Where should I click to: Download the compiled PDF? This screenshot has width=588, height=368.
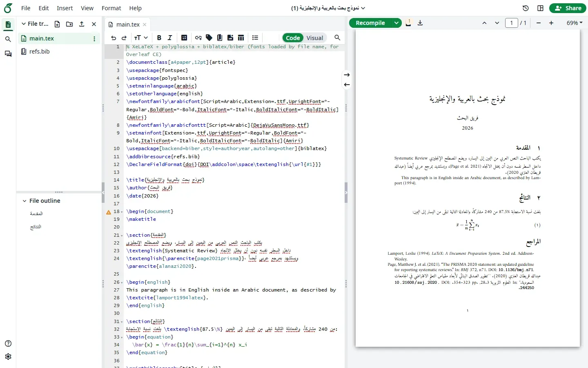[420, 23]
